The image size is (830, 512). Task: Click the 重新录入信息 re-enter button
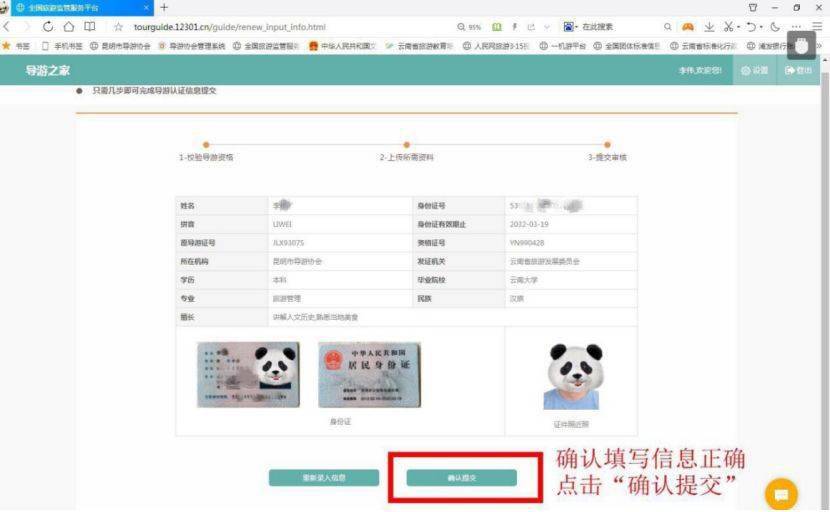[x=324, y=478]
